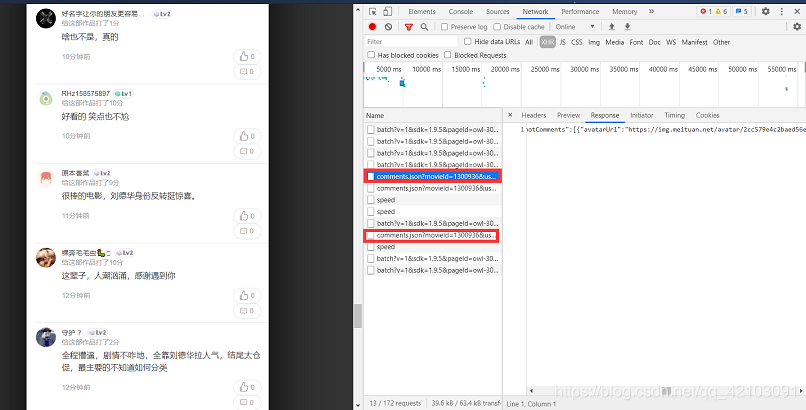The height and width of the screenshot is (410, 806).
Task: Enable the Disable cache checkbox
Action: pos(497,27)
